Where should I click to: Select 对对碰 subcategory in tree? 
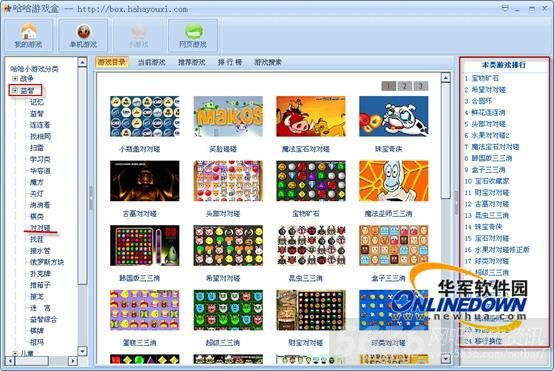40,228
